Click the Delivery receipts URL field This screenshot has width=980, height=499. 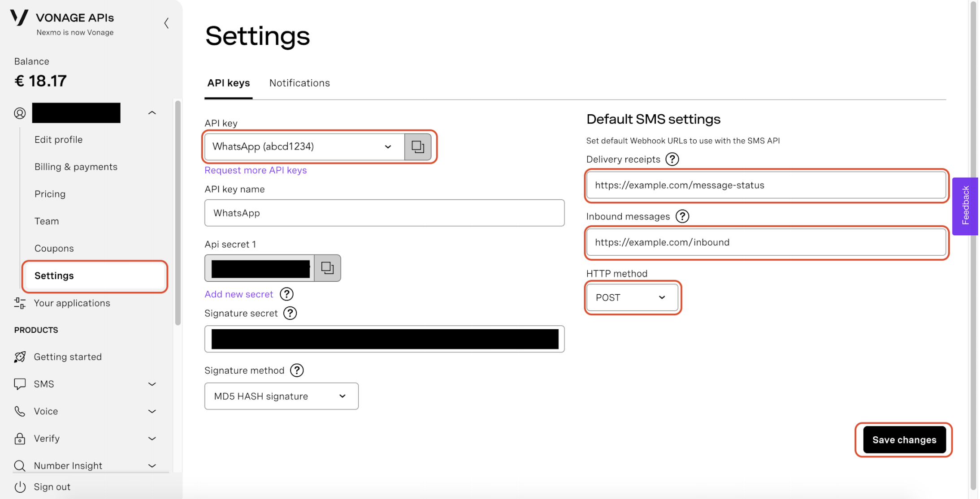point(766,185)
